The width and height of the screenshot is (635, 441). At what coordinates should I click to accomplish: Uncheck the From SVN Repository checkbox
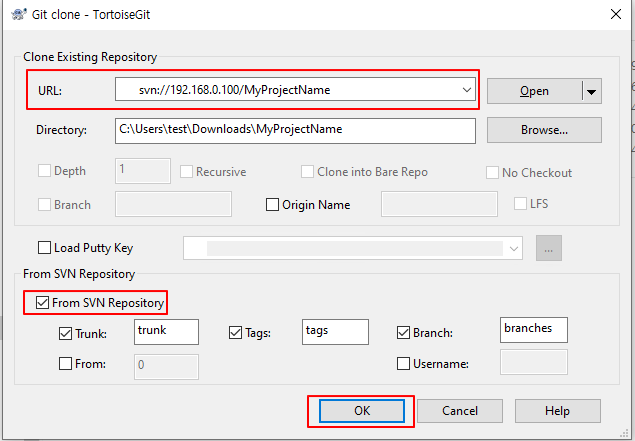(x=43, y=303)
